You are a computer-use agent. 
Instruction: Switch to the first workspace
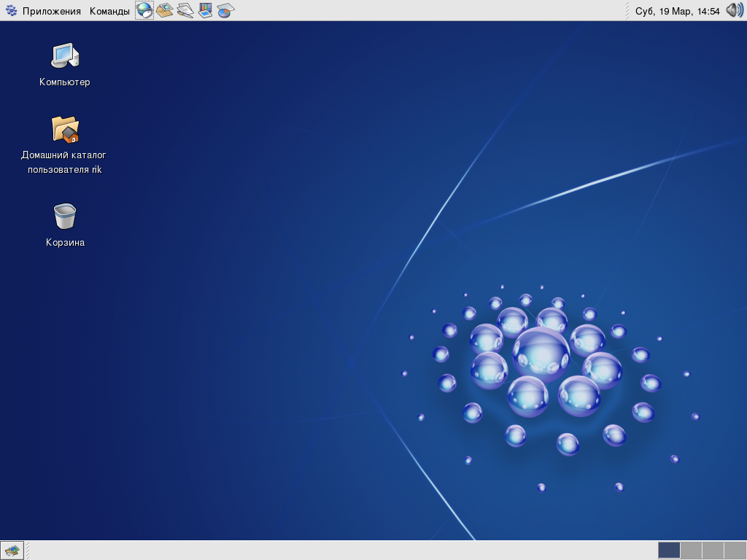point(669,551)
